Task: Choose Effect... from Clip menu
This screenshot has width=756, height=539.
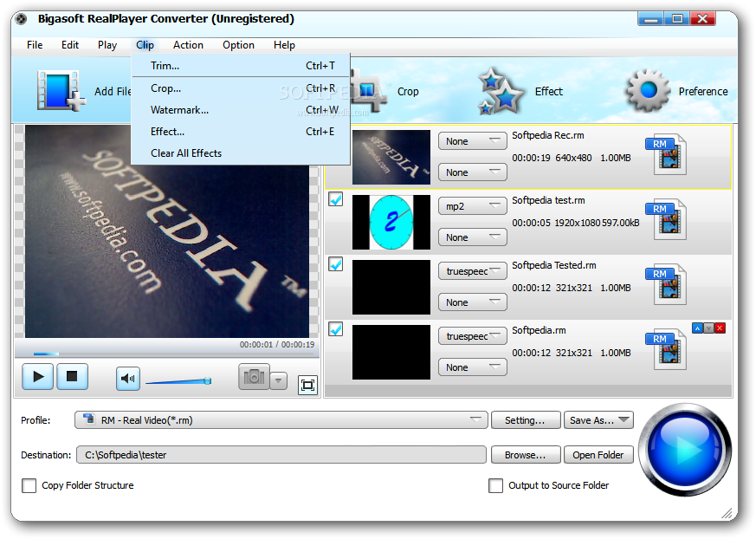Action: click(x=241, y=132)
